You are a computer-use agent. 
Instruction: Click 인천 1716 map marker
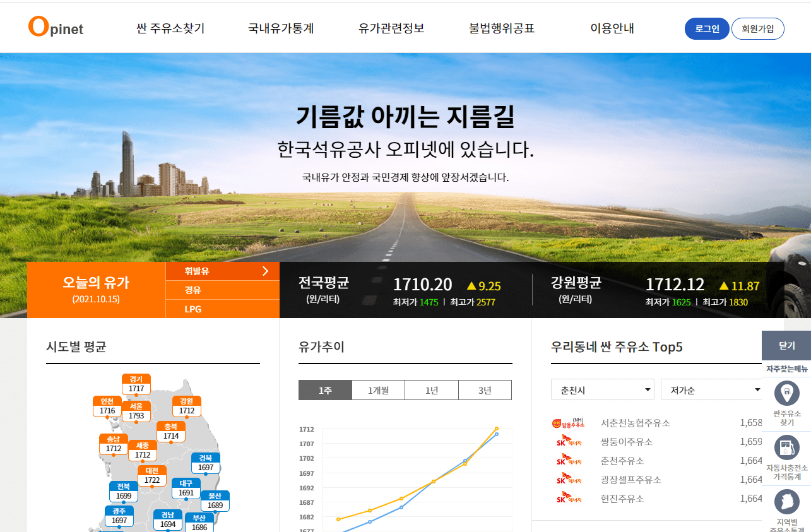[x=107, y=406]
